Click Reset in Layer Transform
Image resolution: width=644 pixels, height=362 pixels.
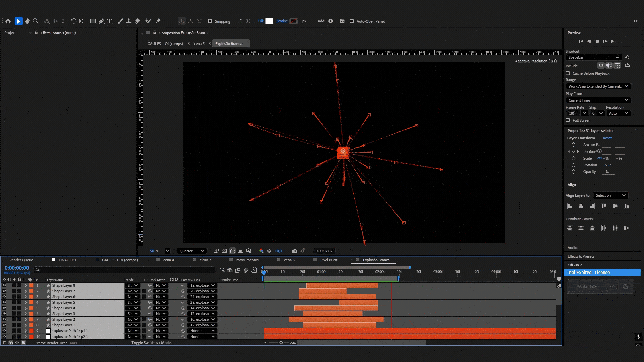(x=607, y=138)
